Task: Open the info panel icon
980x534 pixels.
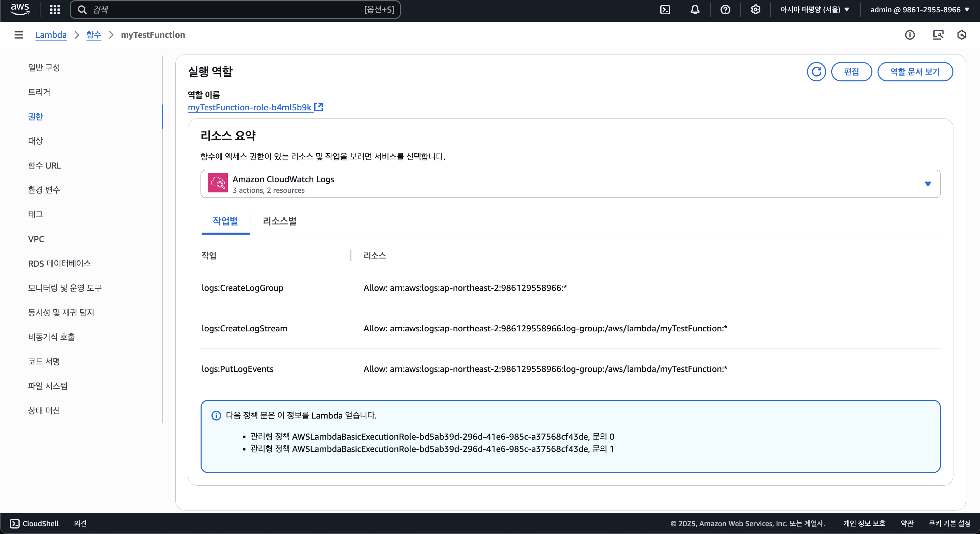Action: point(910,35)
